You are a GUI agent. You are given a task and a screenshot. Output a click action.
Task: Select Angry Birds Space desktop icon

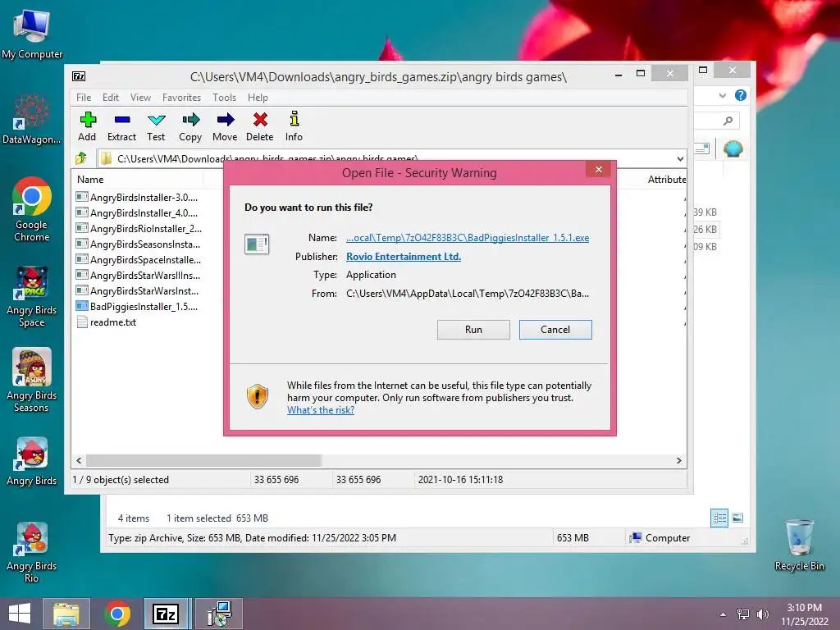[x=32, y=296]
